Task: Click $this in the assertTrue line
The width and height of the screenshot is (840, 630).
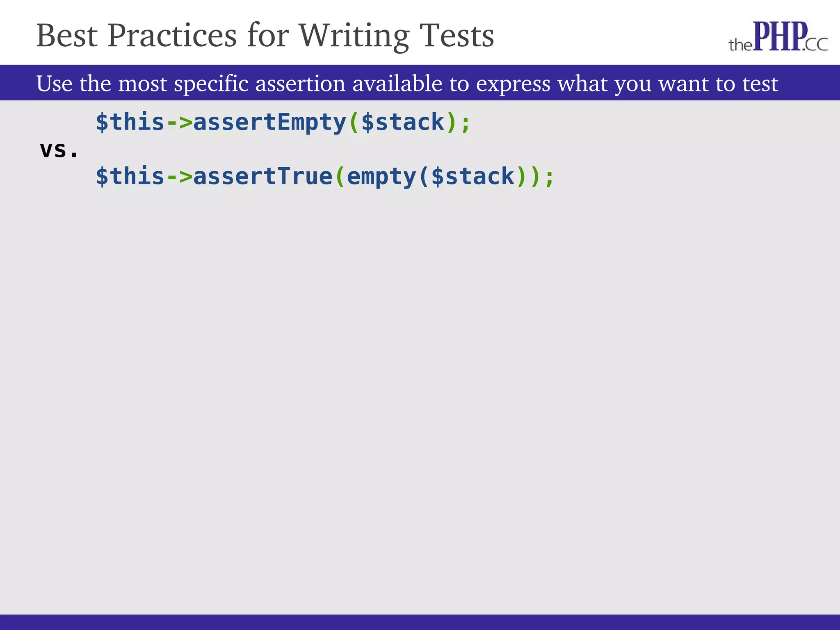Action: point(130,176)
